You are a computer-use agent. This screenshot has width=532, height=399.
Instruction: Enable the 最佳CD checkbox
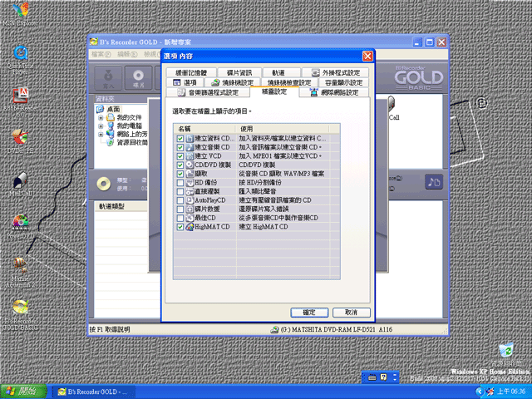click(x=180, y=218)
